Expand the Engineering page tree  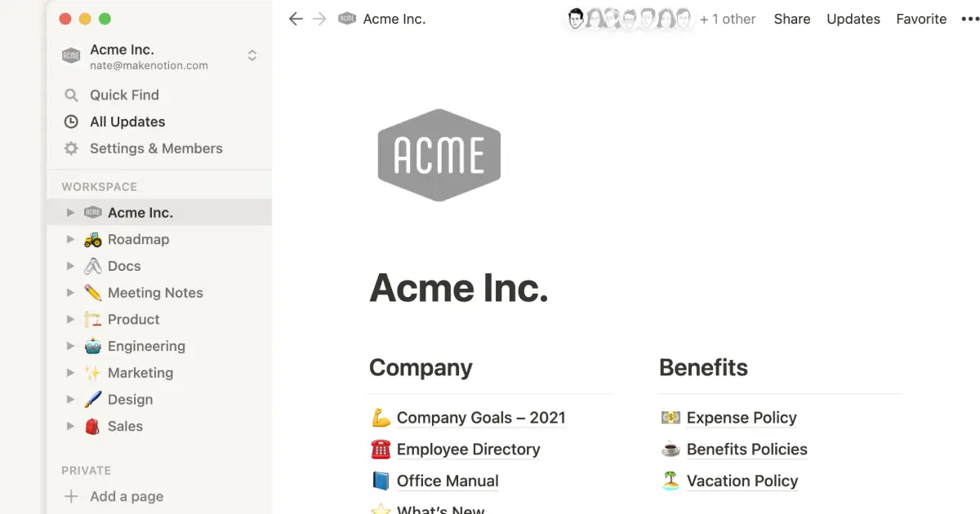[x=70, y=347]
